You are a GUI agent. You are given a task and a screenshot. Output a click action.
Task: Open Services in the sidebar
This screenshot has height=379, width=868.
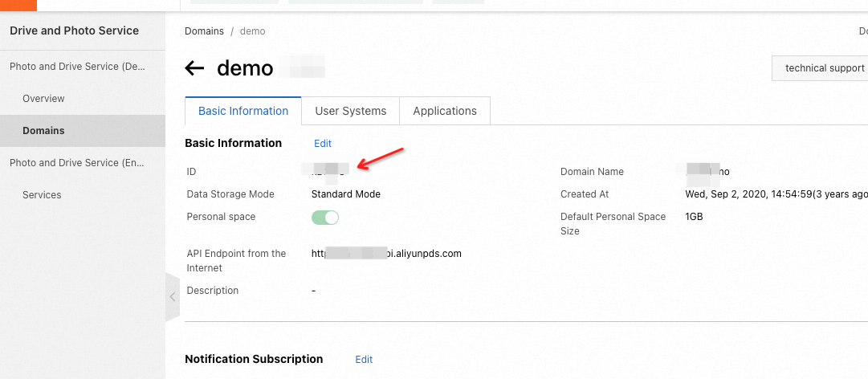[x=42, y=195]
